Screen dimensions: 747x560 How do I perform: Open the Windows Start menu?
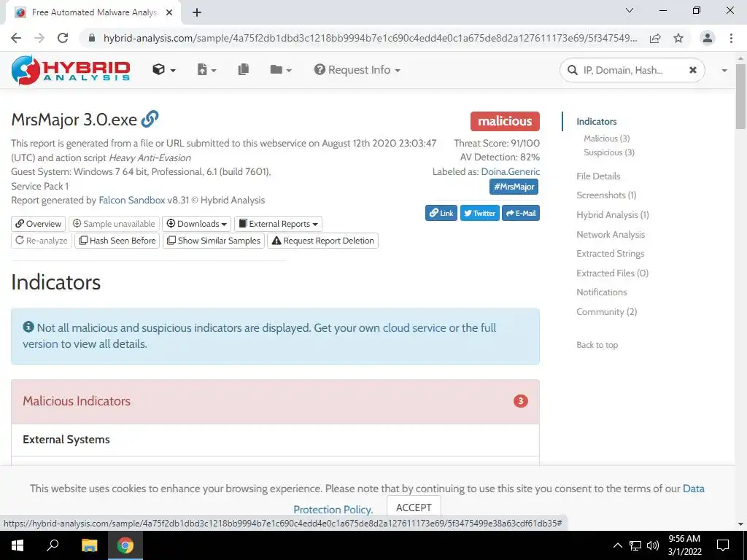pos(18,545)
